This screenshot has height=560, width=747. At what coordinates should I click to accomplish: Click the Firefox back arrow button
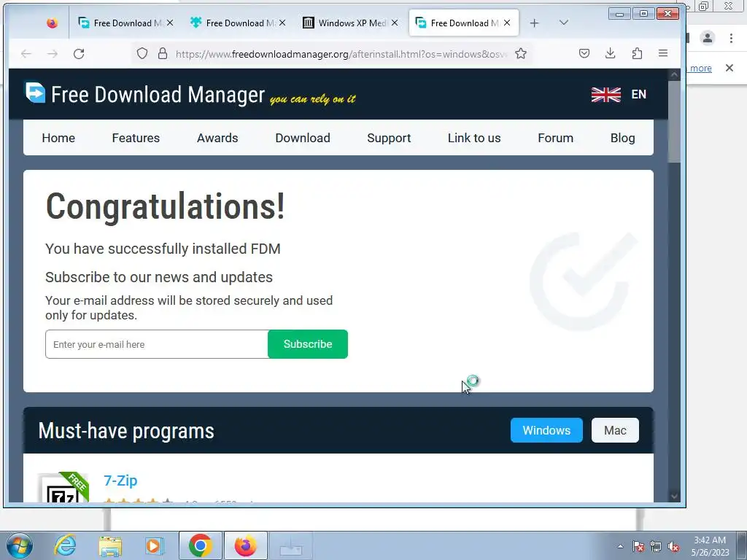click(x=26, y=54)
